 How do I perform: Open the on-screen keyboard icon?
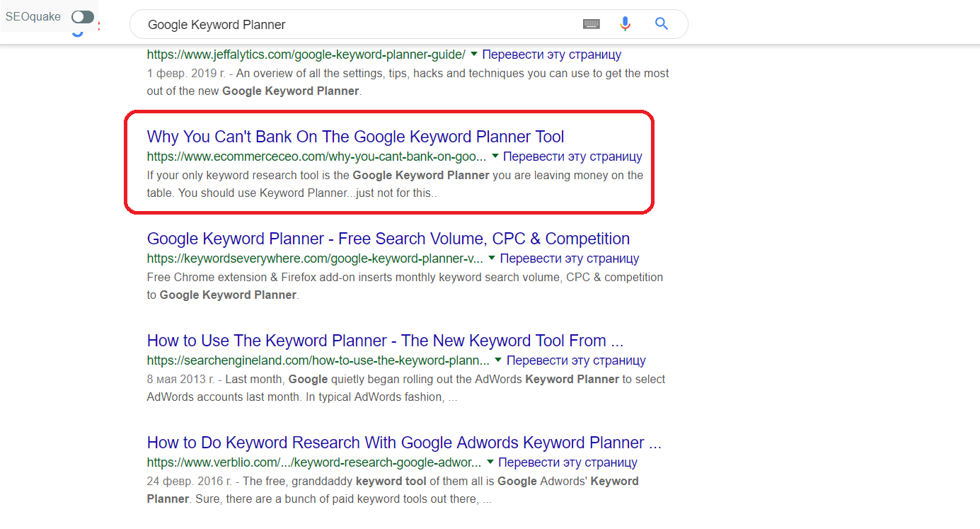pos(592,24)
